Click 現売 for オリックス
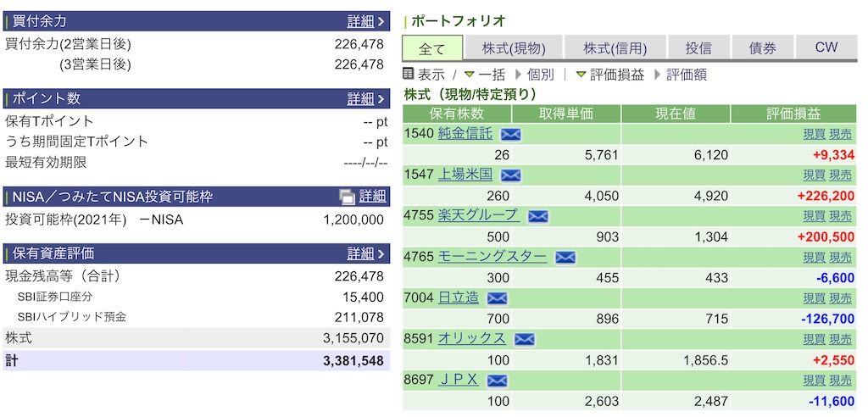The image size is (868, 417). click(x=840, y=340)
